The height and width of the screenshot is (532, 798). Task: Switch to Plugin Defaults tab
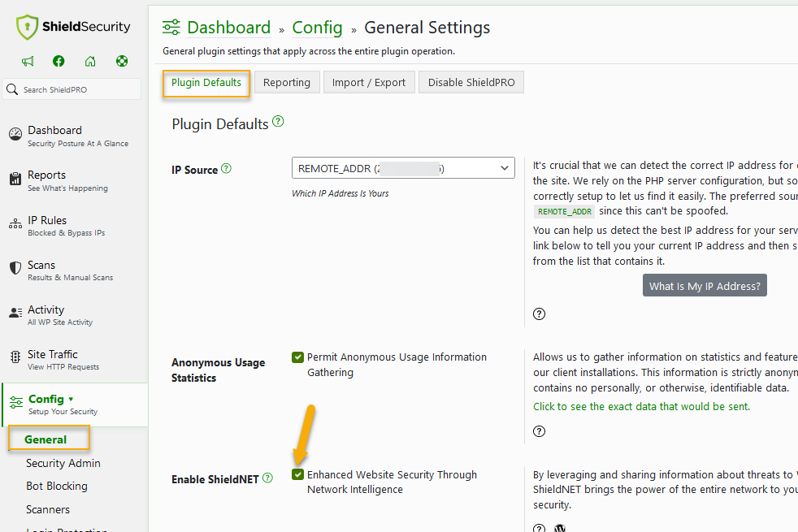206,83
